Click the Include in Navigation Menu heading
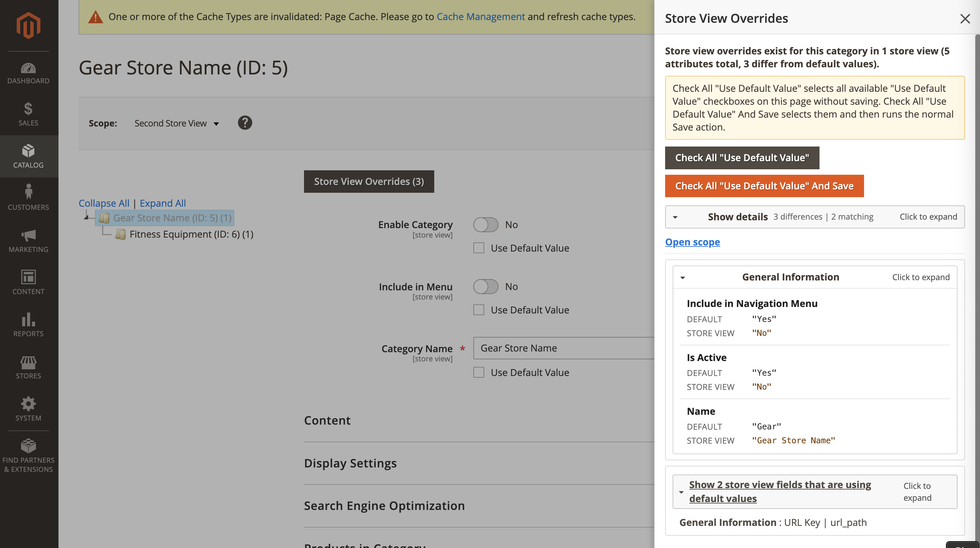Viewport: 980px width, 548px height. coord(752,304)
